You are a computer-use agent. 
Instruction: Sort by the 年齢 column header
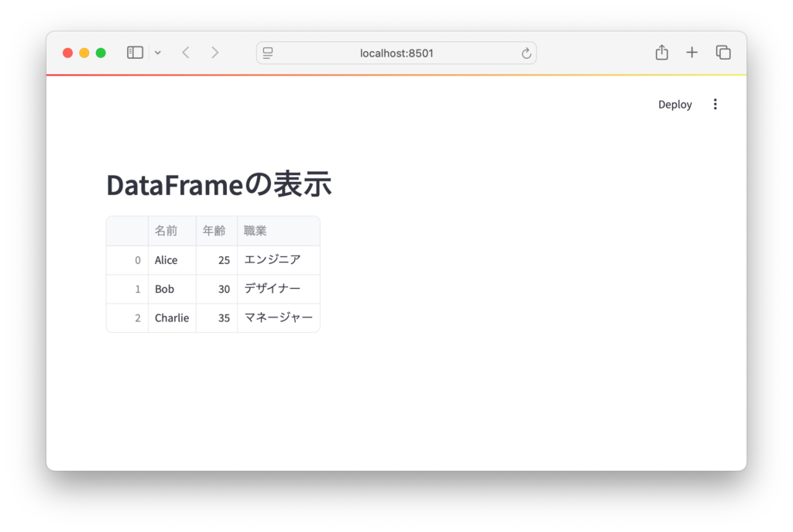216,231
